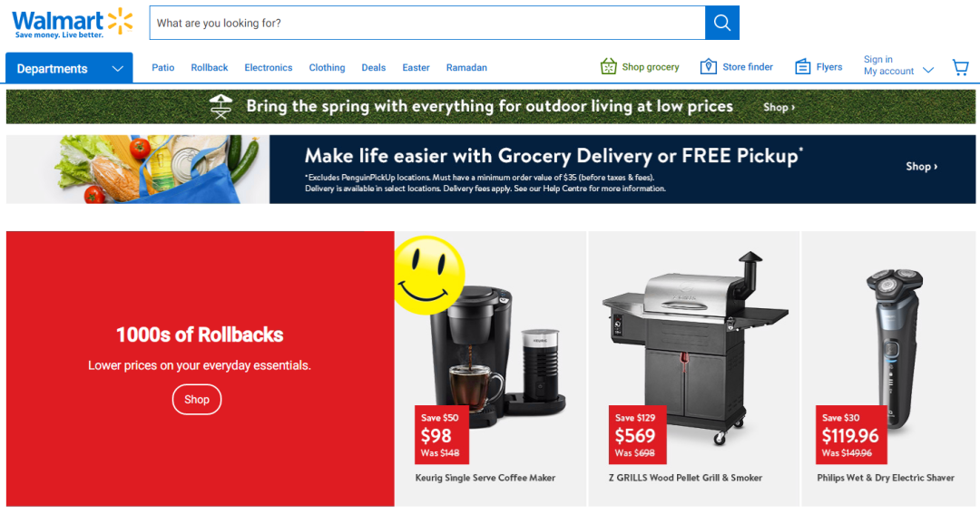Click the yellow smiley face icon
Image resolution: width=980 pixels, height=514 pixels.
click(429, 276)
